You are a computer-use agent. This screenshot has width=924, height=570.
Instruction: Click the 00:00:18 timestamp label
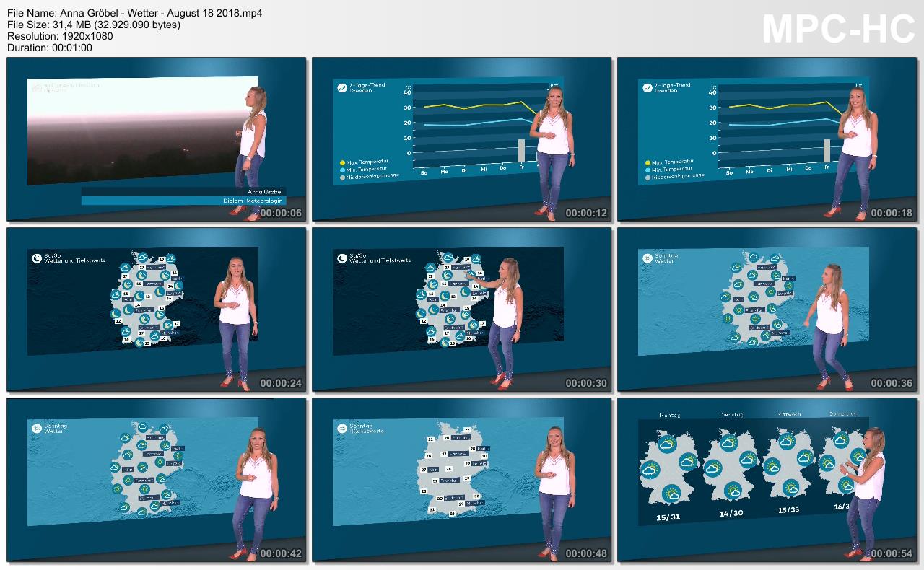[892, 214]
